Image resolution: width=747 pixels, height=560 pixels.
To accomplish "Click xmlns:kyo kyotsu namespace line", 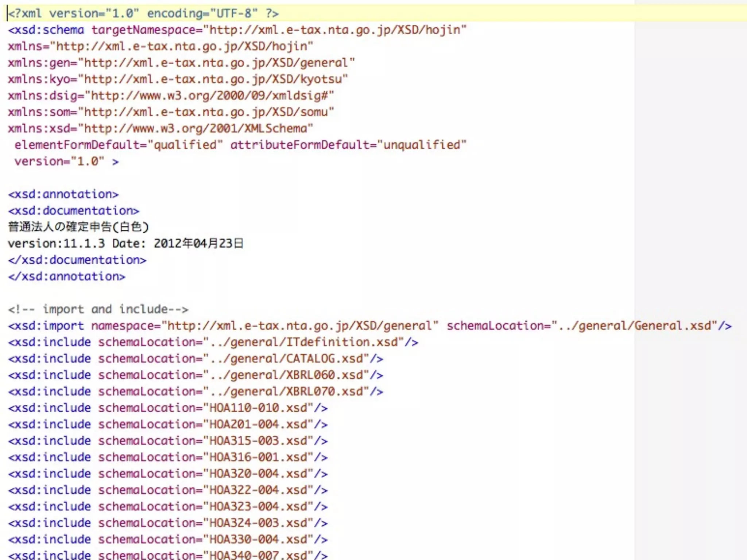I will coord(178,79).
